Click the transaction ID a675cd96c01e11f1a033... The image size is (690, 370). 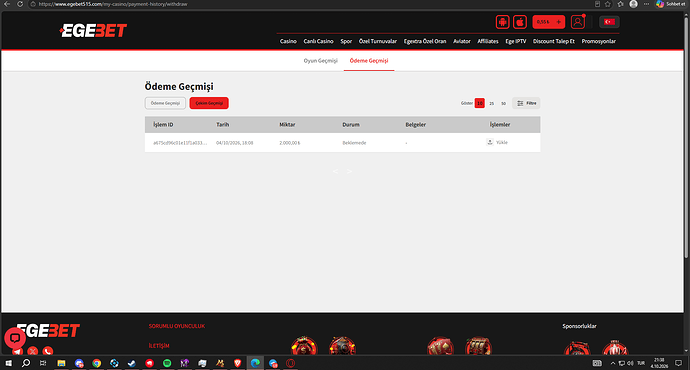pyautogui.click(x=180, y=143)
